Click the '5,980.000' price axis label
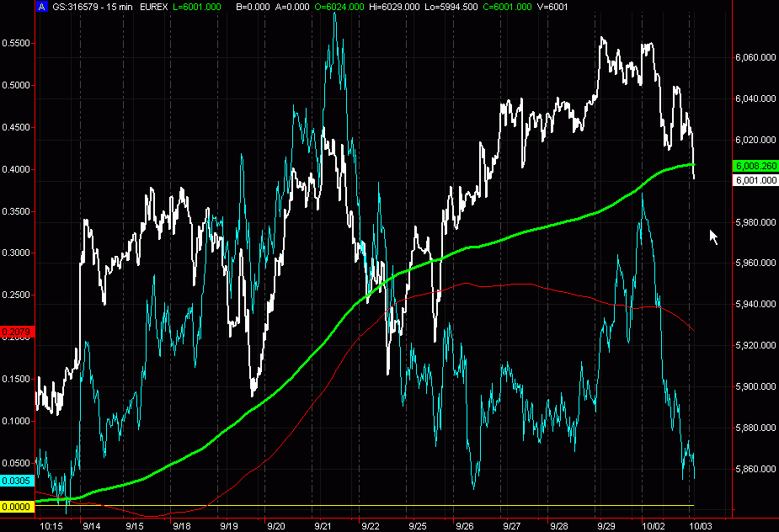The image size is (779, 532). pyautogui.click(x=755, y=222)
